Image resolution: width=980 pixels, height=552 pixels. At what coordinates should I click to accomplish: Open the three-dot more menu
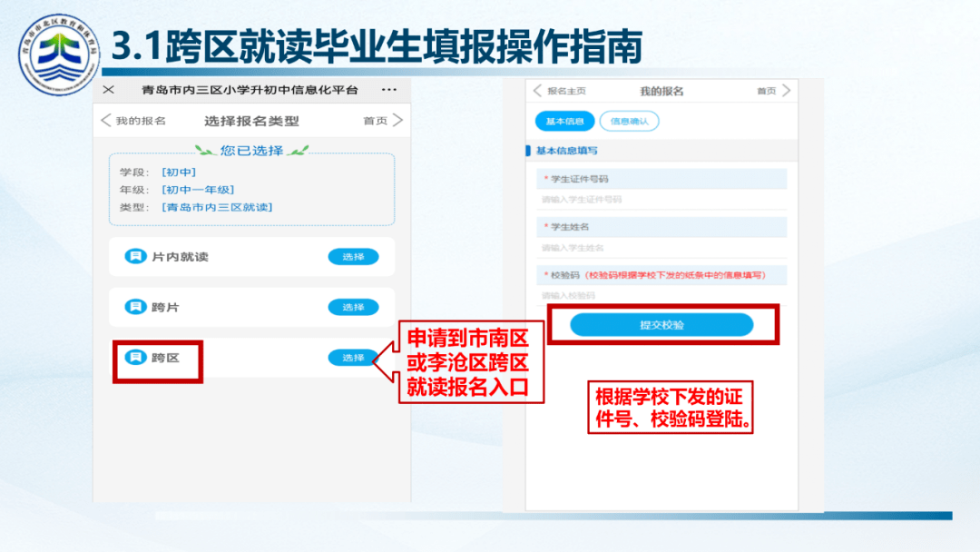coord(389,90)
